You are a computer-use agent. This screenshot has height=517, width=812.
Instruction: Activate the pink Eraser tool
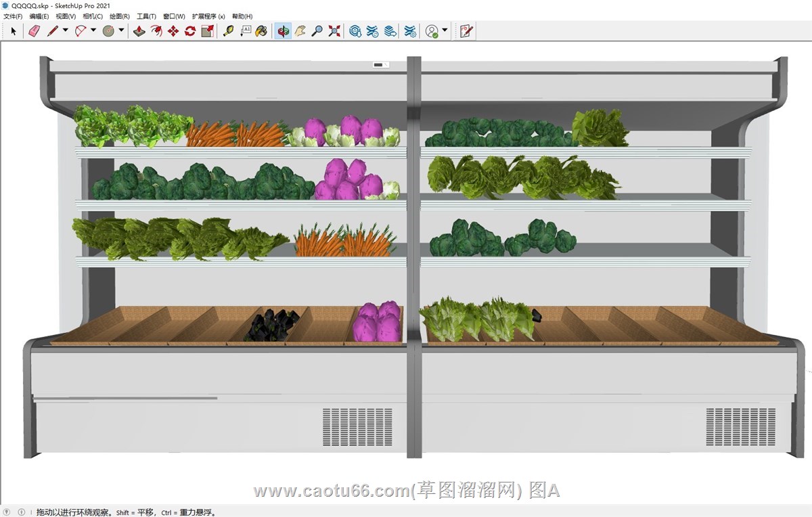point(35,31)
